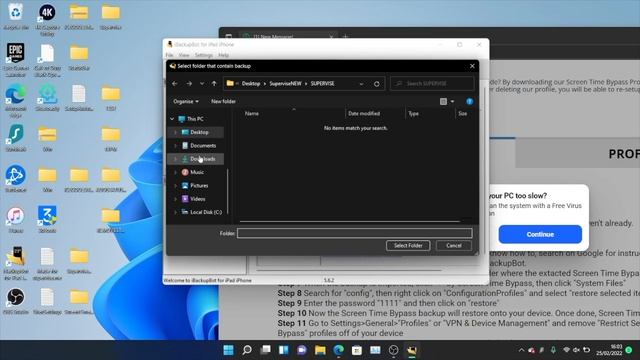Create a New folder
The image size is (640, 360).
click(x=223, y=101)
